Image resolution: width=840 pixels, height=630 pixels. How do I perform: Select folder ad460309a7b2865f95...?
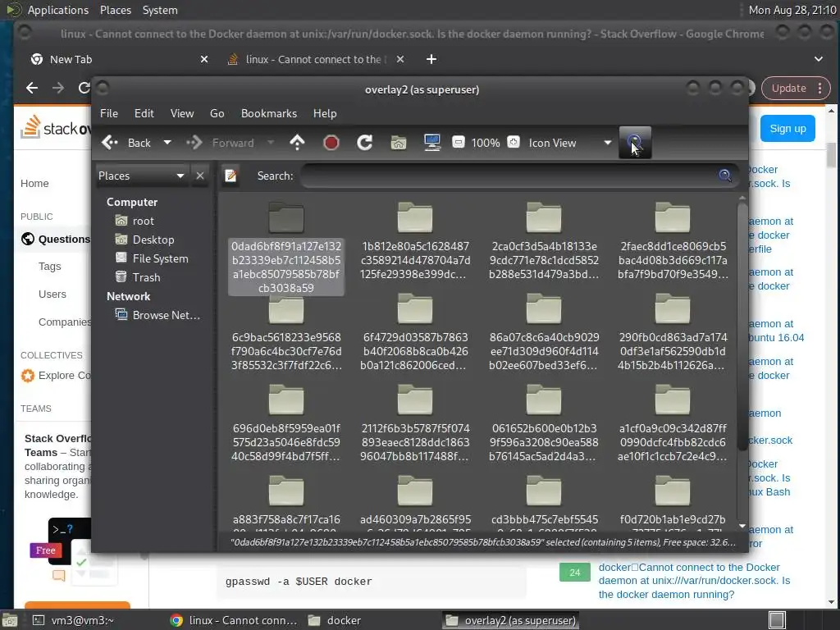click(x=415, y=503)
